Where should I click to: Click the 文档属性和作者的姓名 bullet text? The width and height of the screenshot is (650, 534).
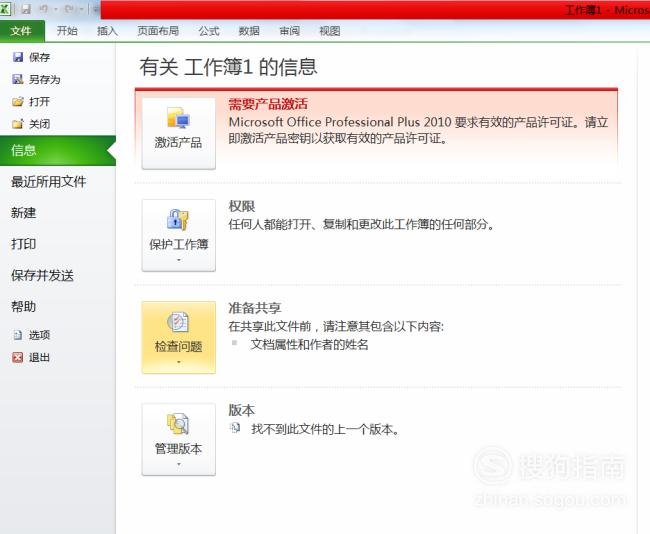click(309, 345)
